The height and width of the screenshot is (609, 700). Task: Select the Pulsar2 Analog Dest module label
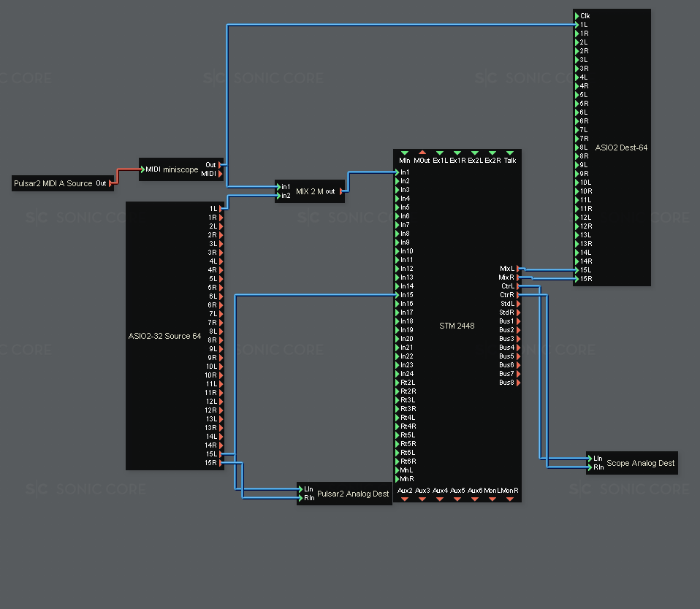[x=353, y=494]
